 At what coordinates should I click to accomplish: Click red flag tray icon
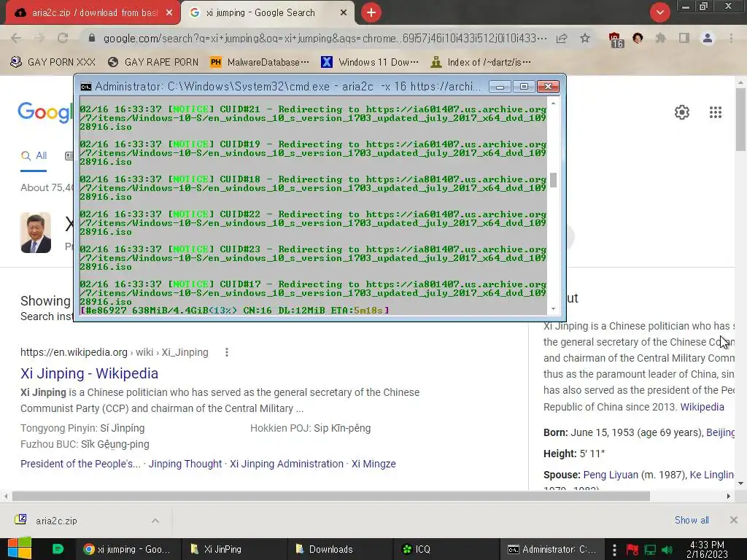[x=632, y=550]
